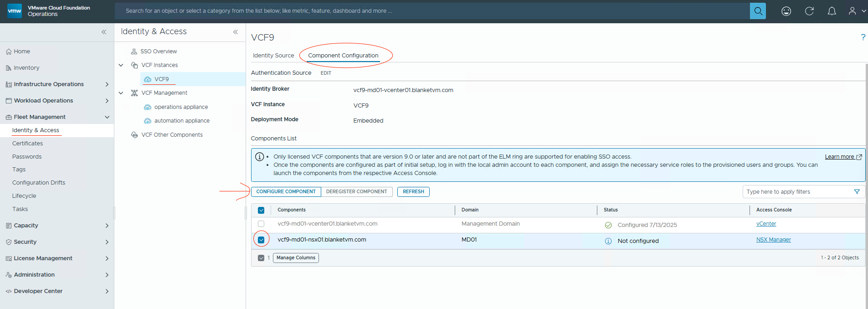Image resolution: width=868 pixels, height=309 pixels.
Task: Open the feedback smiley icon
Action: click(786, 11)
